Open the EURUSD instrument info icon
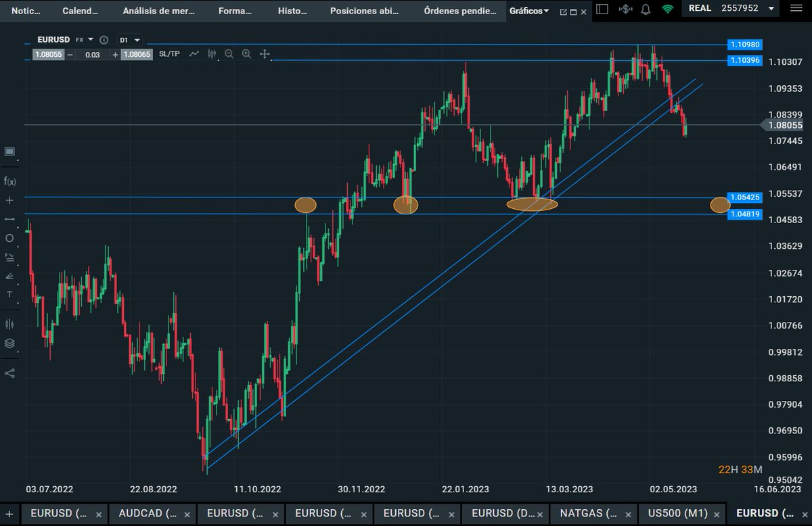The image size is (812, 526). [x=104, y=40]
